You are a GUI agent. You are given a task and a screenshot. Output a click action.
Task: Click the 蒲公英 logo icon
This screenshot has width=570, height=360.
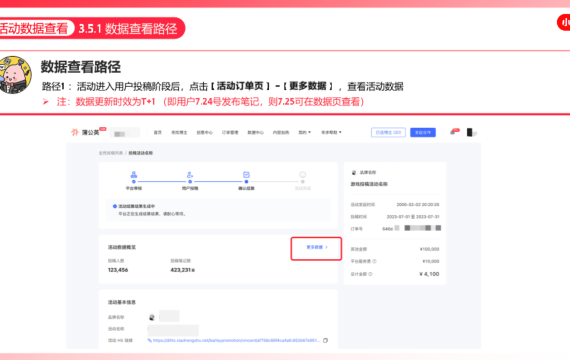(x=75, y=132)
